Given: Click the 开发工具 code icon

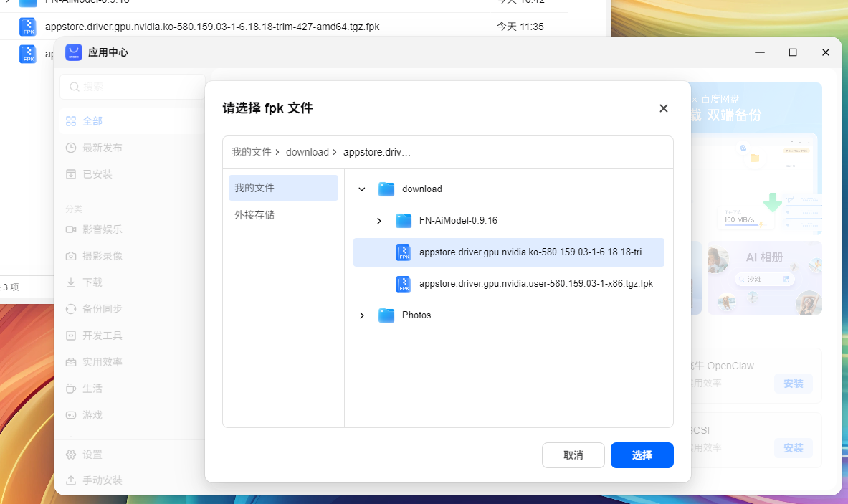Looking at the screenshot, I should (71, 336).
